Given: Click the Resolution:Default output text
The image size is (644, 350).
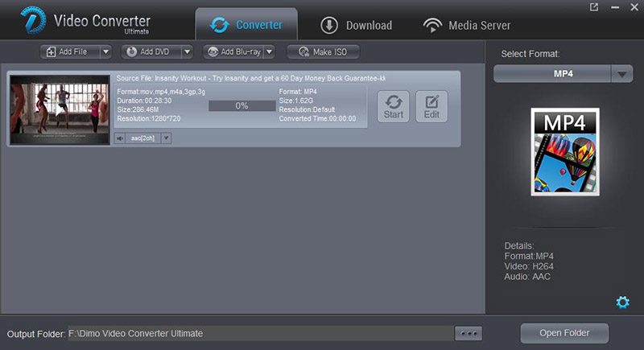Looking at the screenshot, I should coord(307,109).
